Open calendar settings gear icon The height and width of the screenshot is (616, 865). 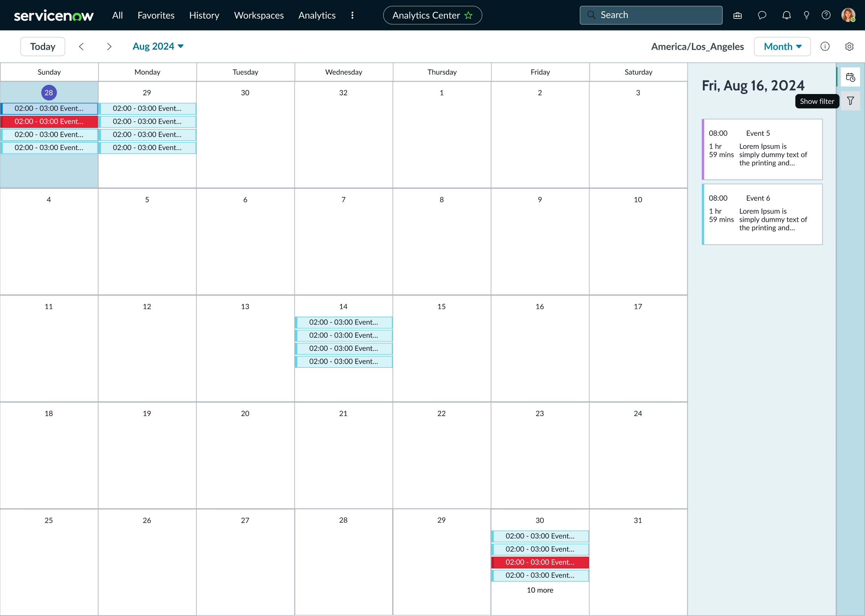point(849,47)
